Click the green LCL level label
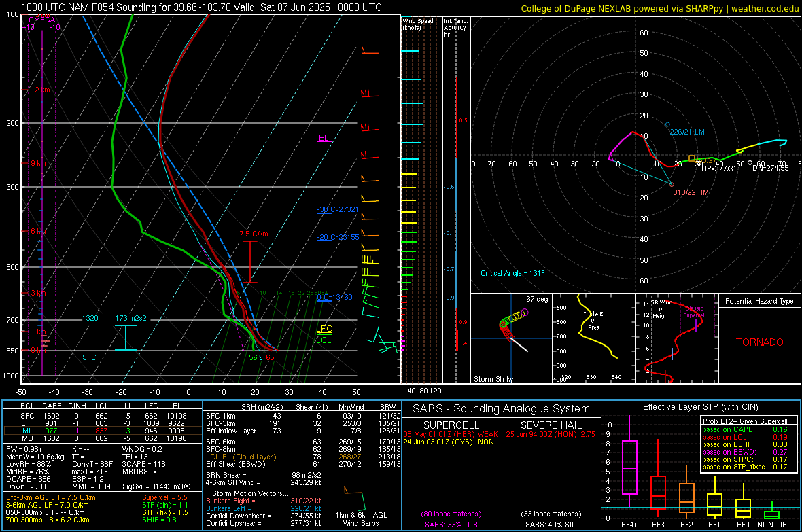This screenshot has height=532, width=802. tap(324, 340)
